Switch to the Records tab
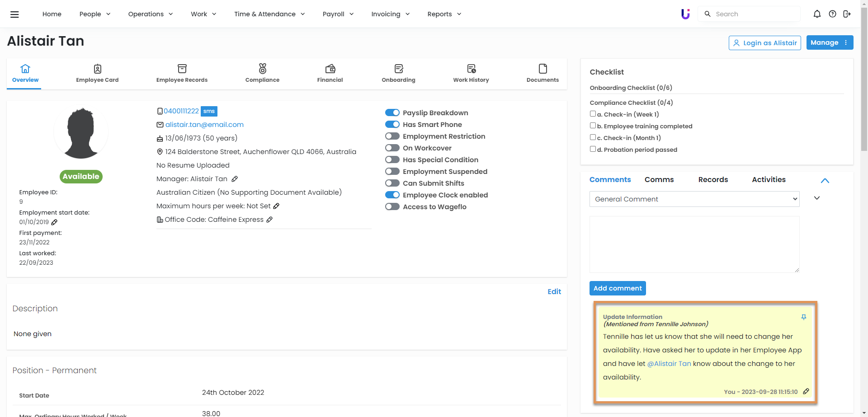 (x=713, y=180)
